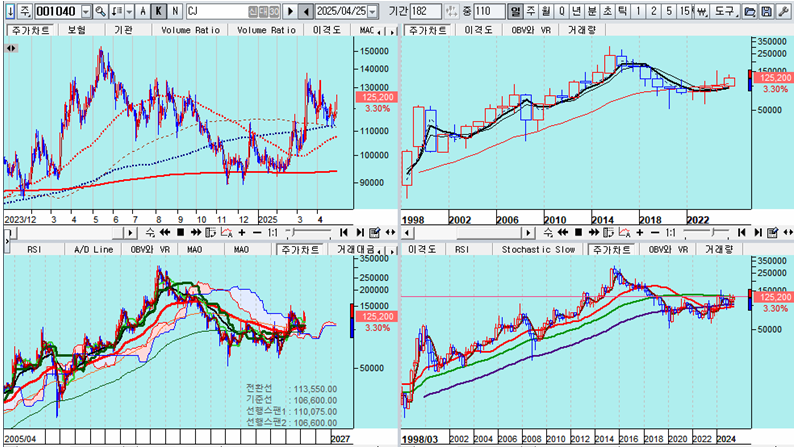The width and height of the screenshot is (796, 448).
Task: Click the expand arrows icon in right chart controls
Action: 788,233
